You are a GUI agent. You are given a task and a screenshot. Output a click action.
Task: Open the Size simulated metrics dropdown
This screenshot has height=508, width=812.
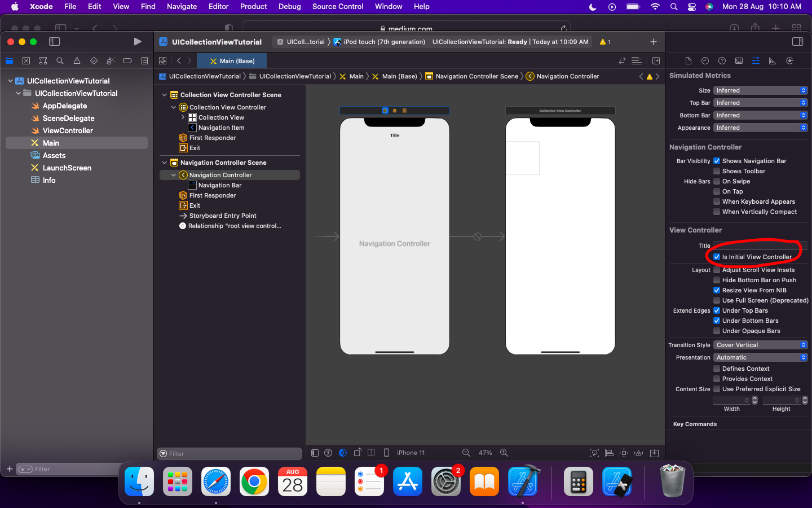tap(760, 90)
